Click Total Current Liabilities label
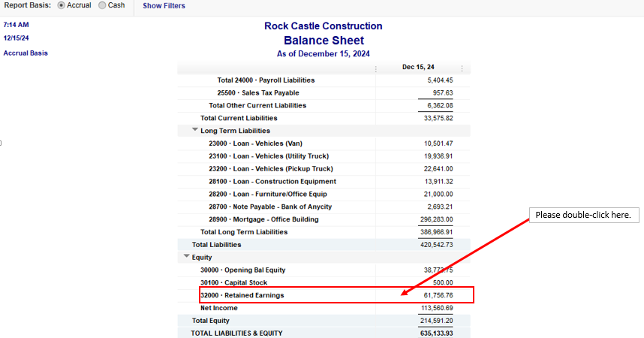 coord(239,118)
